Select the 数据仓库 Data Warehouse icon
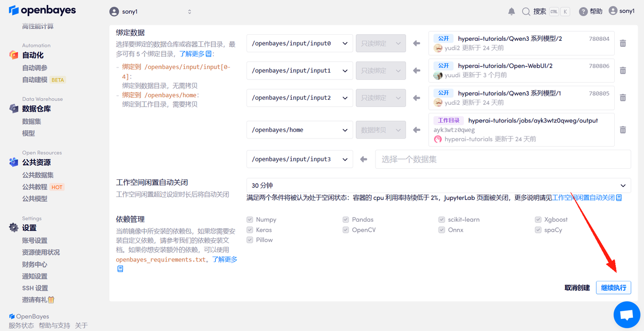This screenshot has width=644, height=331. [14, 108]
